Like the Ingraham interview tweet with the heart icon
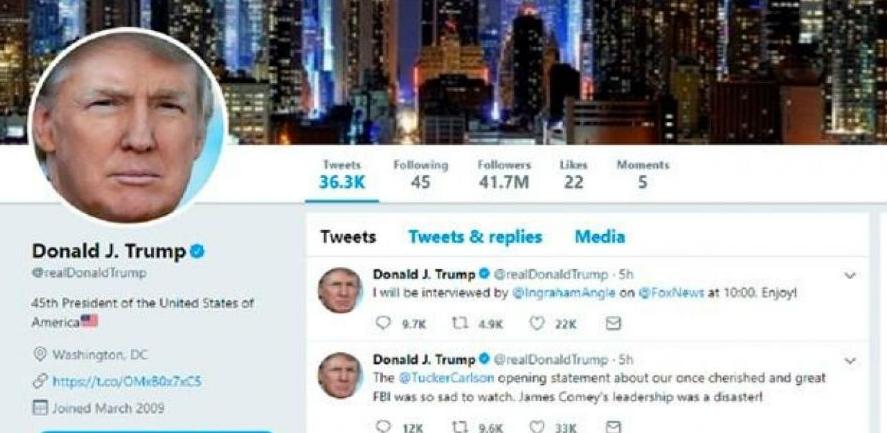 click(536, 323)
